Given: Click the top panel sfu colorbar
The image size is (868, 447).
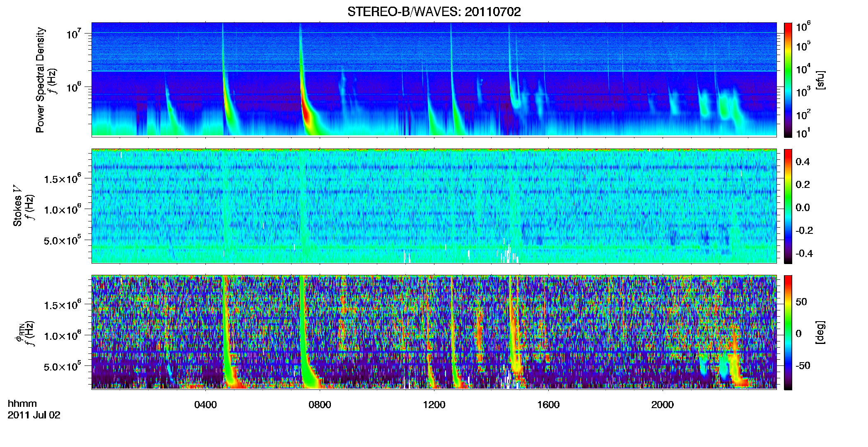Looking at the screenshot, I should pyautogui.click(x=788, y=80).
